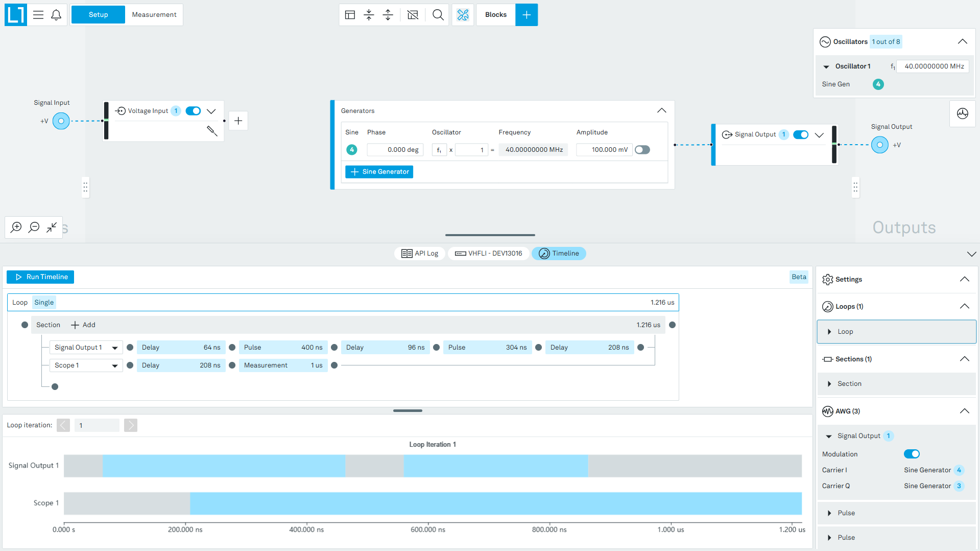This screenshot has height=551, width=980.
Task: Click the Beta badge
Action: coord(799,277)
